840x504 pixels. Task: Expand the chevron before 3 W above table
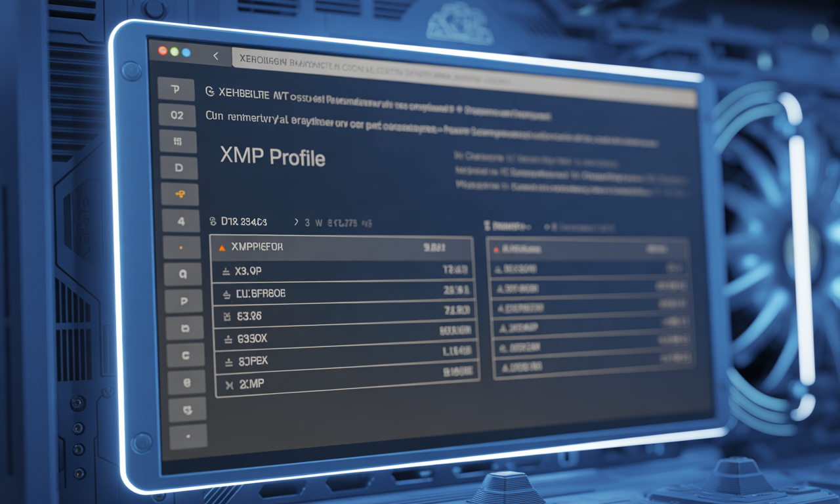[x=296, y=222]
